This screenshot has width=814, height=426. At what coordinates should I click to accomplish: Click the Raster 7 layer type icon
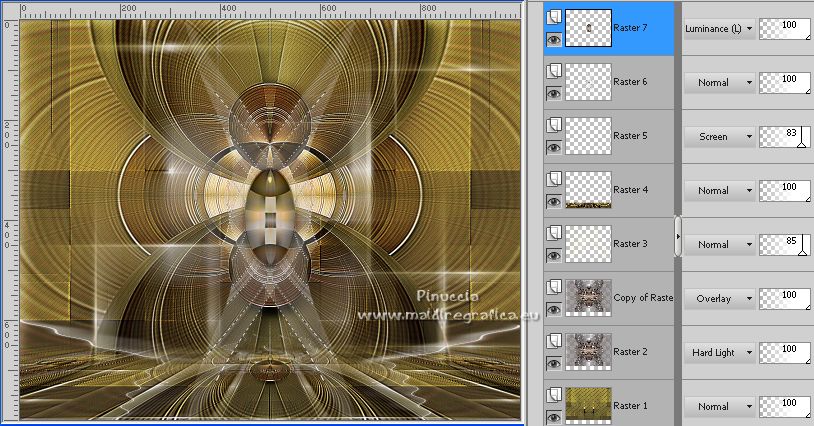point(554,17)
